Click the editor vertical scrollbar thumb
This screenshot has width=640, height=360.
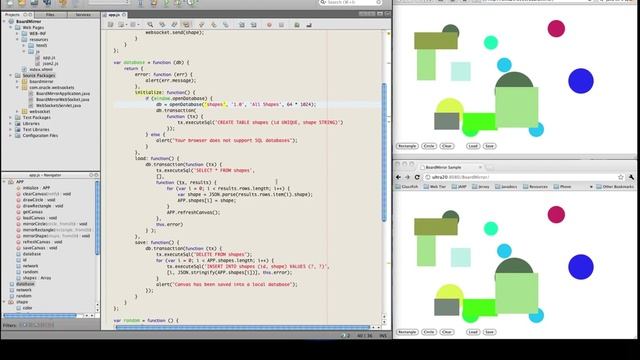384,152
